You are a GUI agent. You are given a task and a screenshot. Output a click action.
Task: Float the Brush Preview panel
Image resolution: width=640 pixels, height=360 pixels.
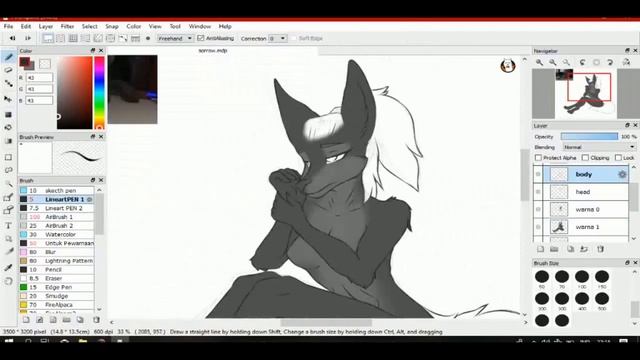click(x=93, y=137)
